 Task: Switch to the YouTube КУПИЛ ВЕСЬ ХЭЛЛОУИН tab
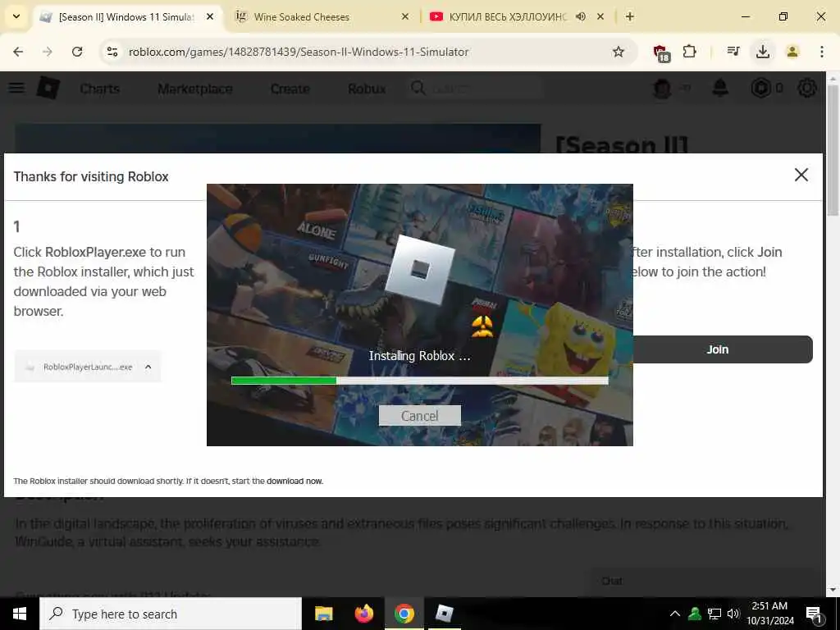click(x=507, y=17)
